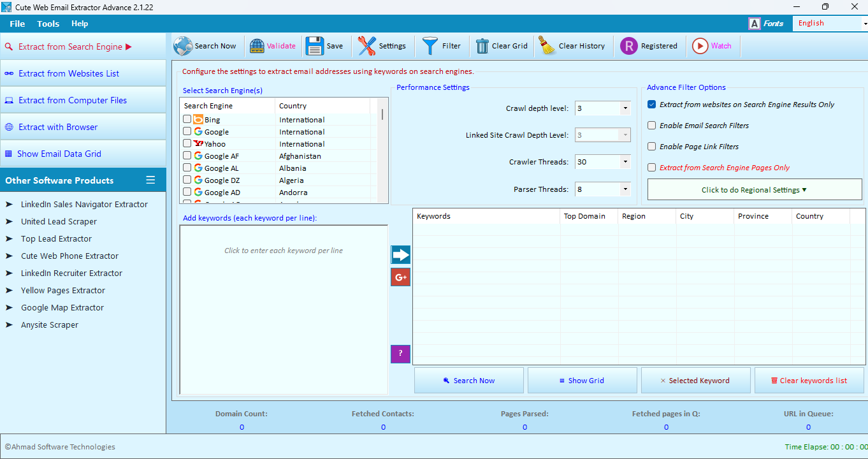Click in the add keywords text area
This screenshot has height=459, width=868.
[284, 310]
